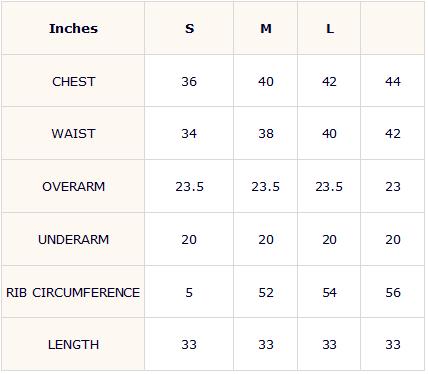Click the OVERARM row label
The image size is (428, 374).
pyautogui.click(x=73, y=186)
